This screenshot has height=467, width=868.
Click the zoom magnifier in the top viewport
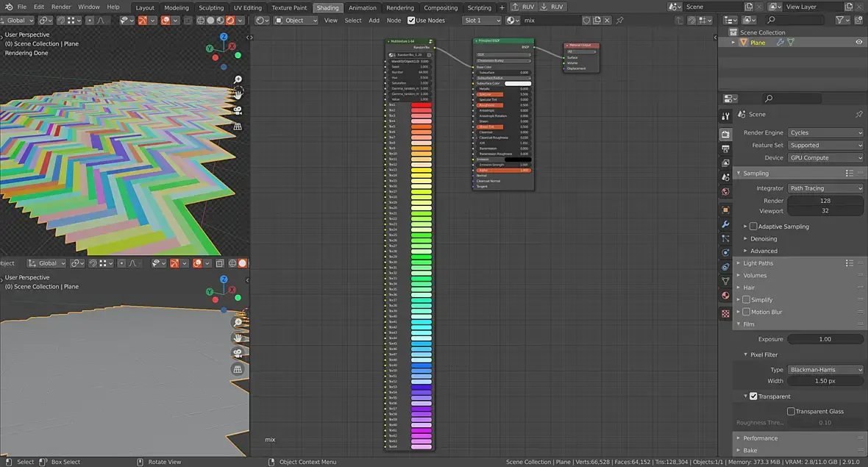click(238, 79)
